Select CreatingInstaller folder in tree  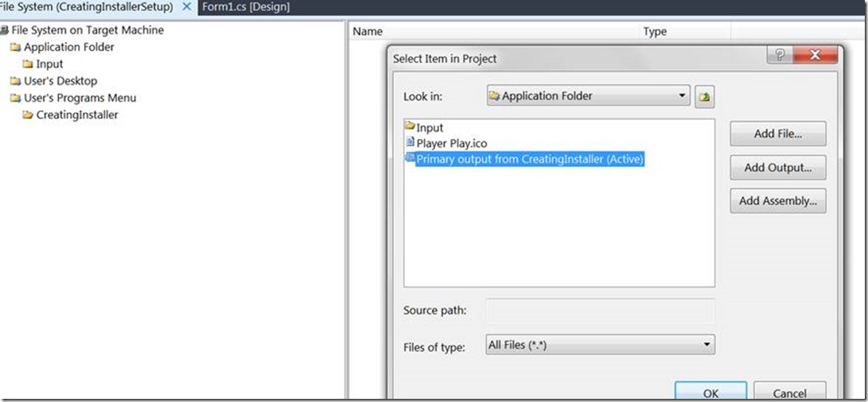coord(77,115)
